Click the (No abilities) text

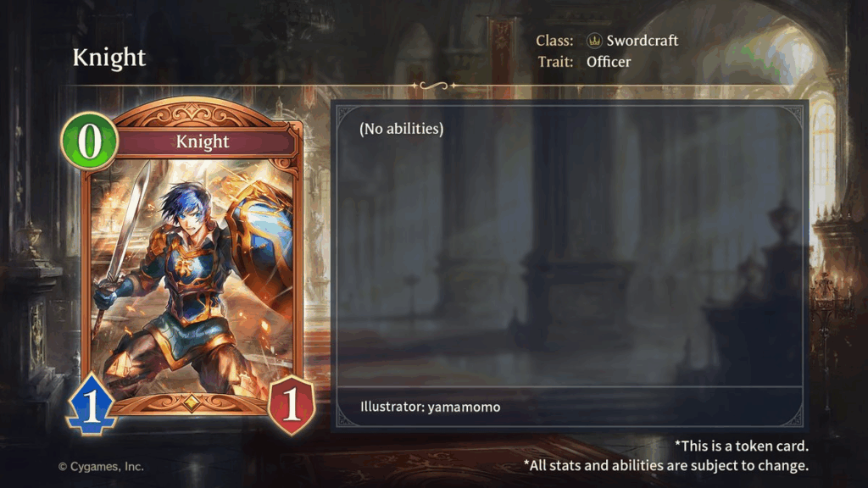401,129
